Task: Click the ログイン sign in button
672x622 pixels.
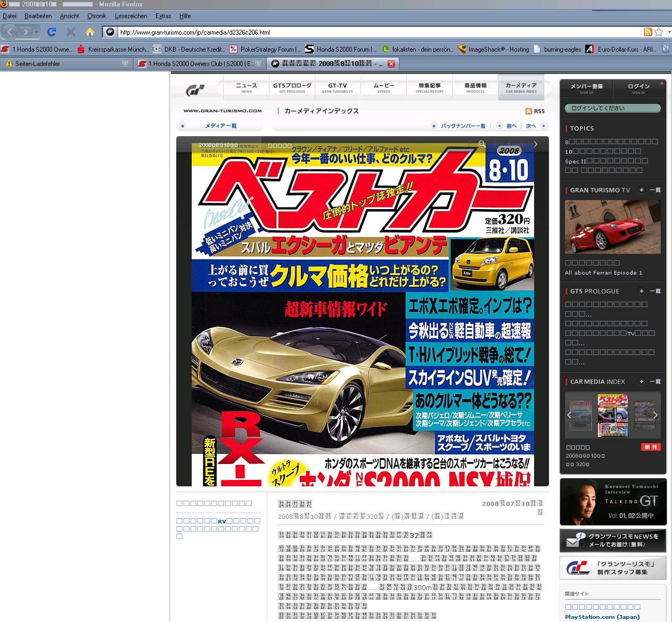Action: (638, 88)
